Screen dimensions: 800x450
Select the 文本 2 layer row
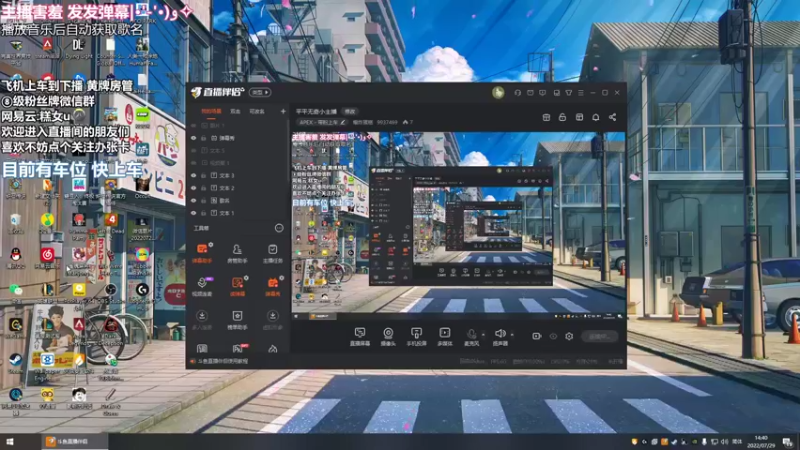click(x=238, y=188)
